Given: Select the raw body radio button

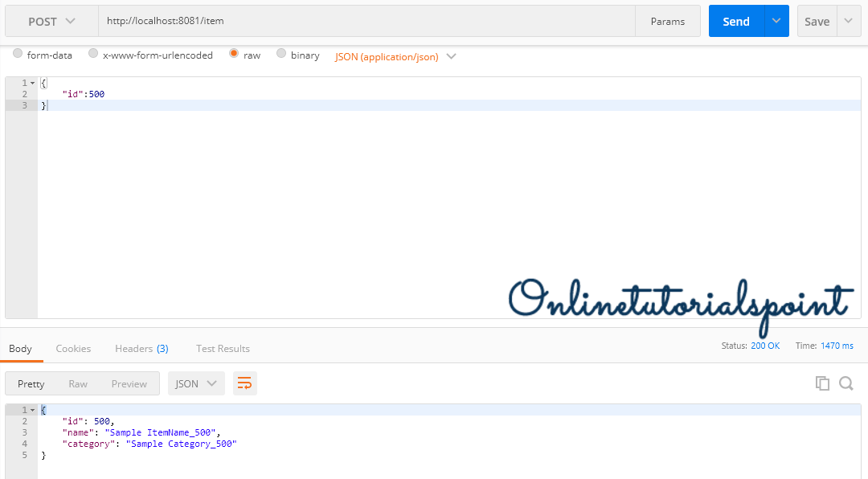Looking at the screenshot, I should (x=234, y=55).
